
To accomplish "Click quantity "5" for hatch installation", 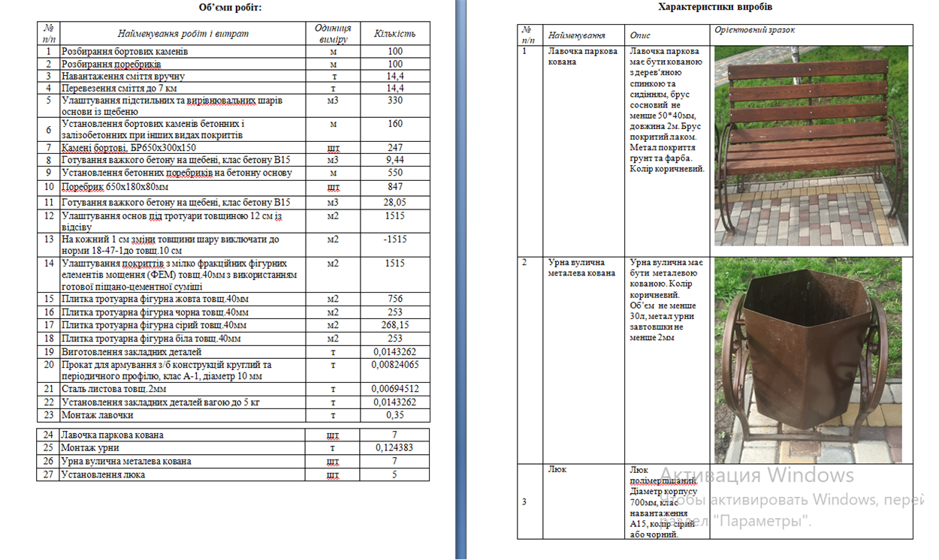I will pyautogui.click(x=395, y=474).
